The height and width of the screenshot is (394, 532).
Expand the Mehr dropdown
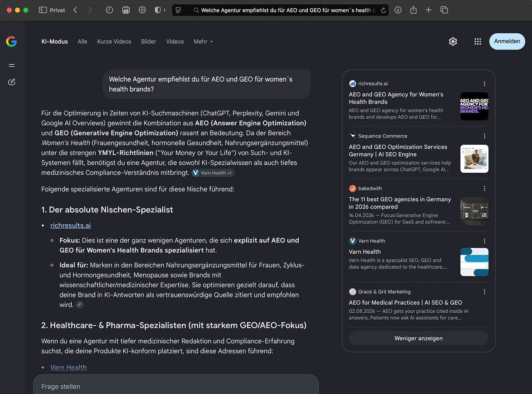(x=203, y=41)
